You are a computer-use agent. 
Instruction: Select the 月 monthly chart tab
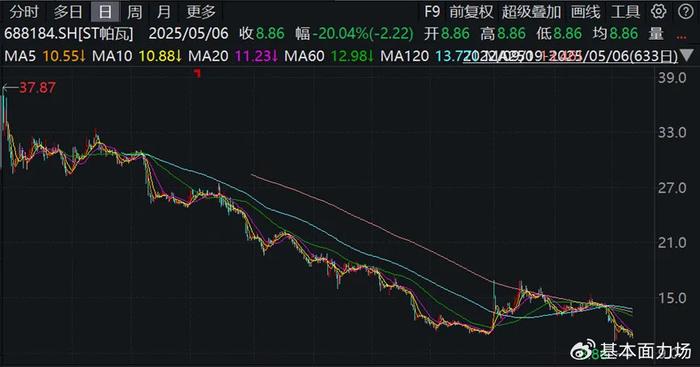coord(163,12)
